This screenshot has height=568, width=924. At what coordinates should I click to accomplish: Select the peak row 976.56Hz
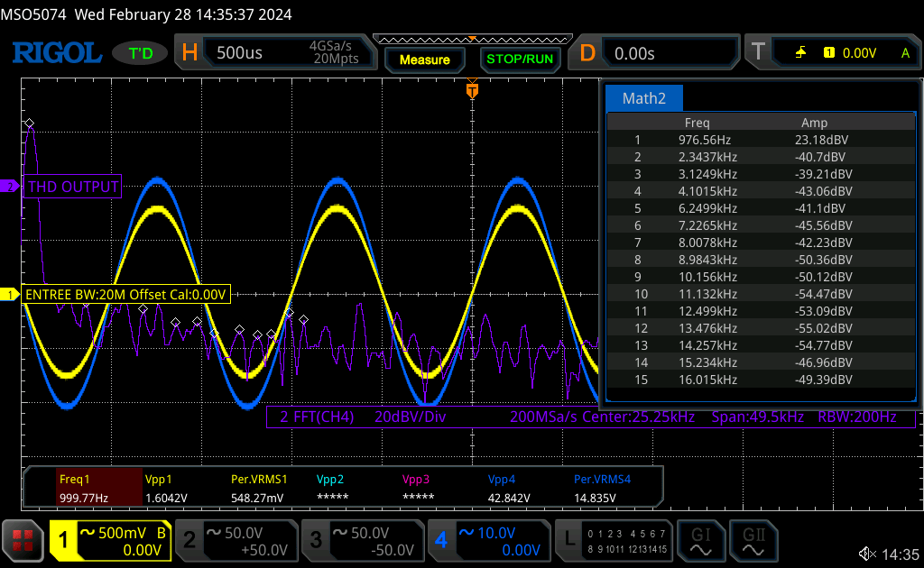tap(761, 140)
